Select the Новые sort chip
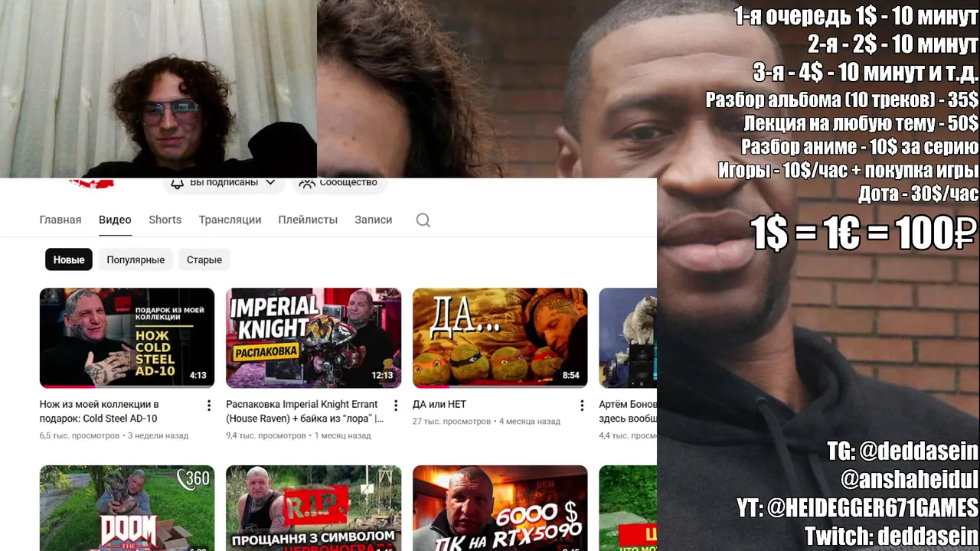Screen dimensions: 980x551 69,259
